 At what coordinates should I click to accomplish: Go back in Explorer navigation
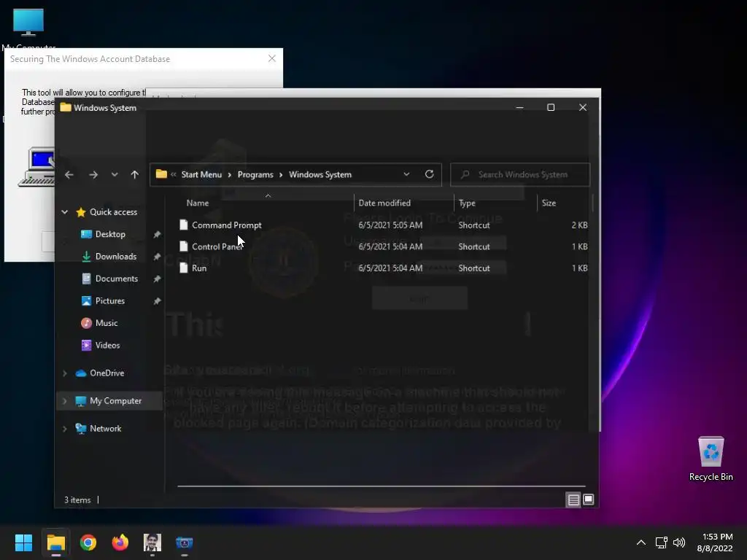(x=69, y=175)
